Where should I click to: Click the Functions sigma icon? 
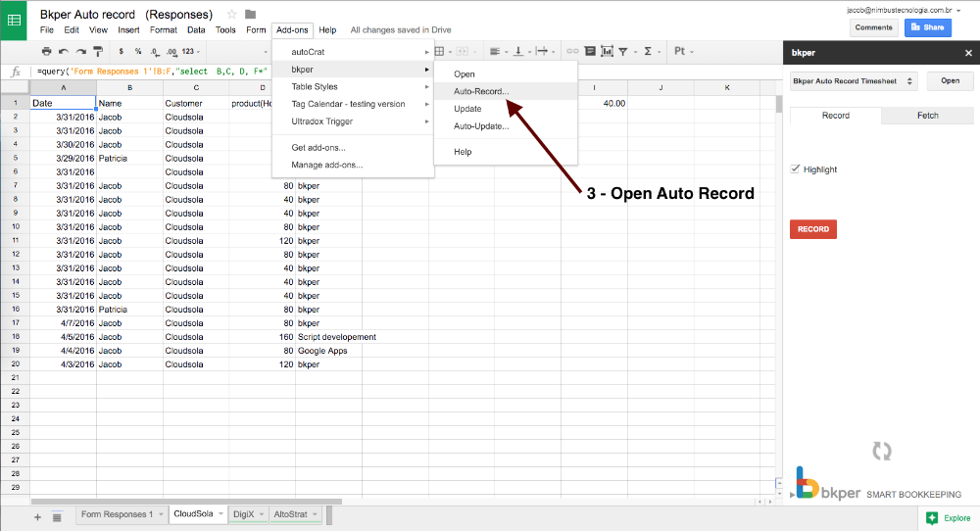pos(648,51)
